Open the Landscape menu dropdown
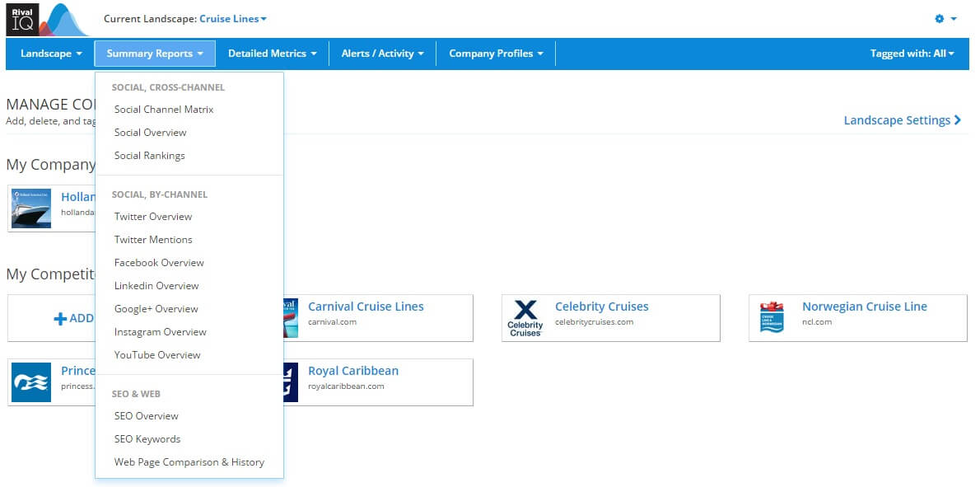 51,54
